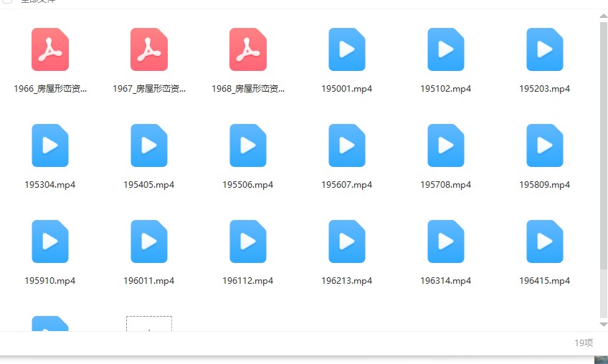The width and height of the screenshot is (608, 364).
Task: Click the 195405.mp4 file name label
Action: pyautogui.click(x=149, y=185)
